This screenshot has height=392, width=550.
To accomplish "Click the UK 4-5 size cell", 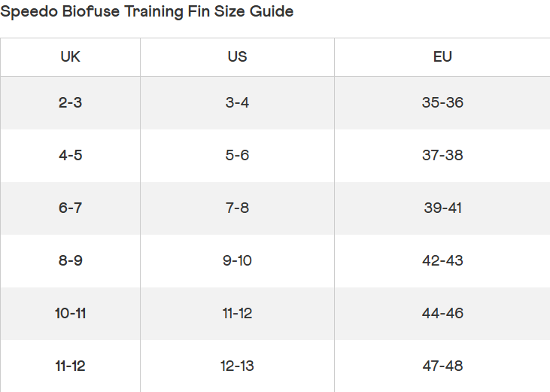I will (x=70, y=155).
